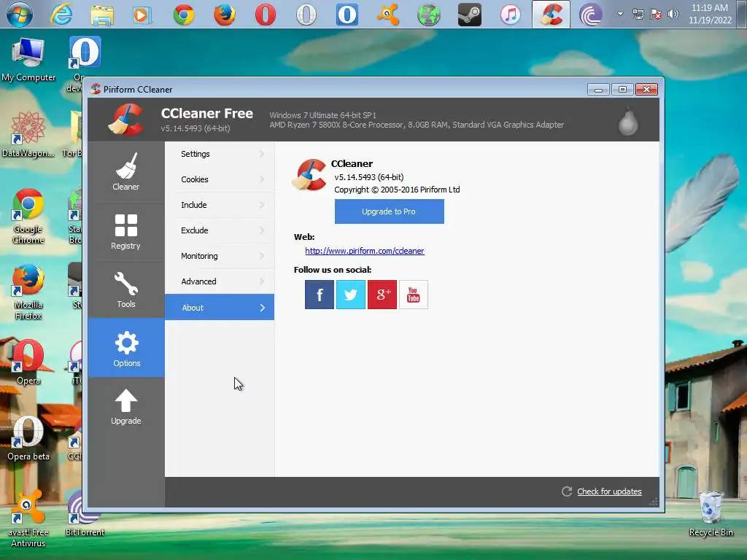747x560 pixels.
Task: Click the refresh icon beside Check for updates
Action: [x=566, y=491]
